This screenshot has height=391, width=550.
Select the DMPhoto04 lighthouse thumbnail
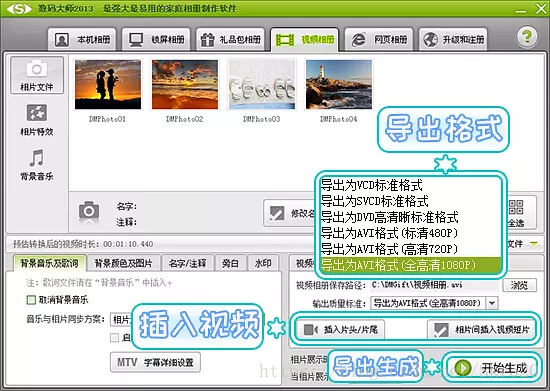pos(339,85)
